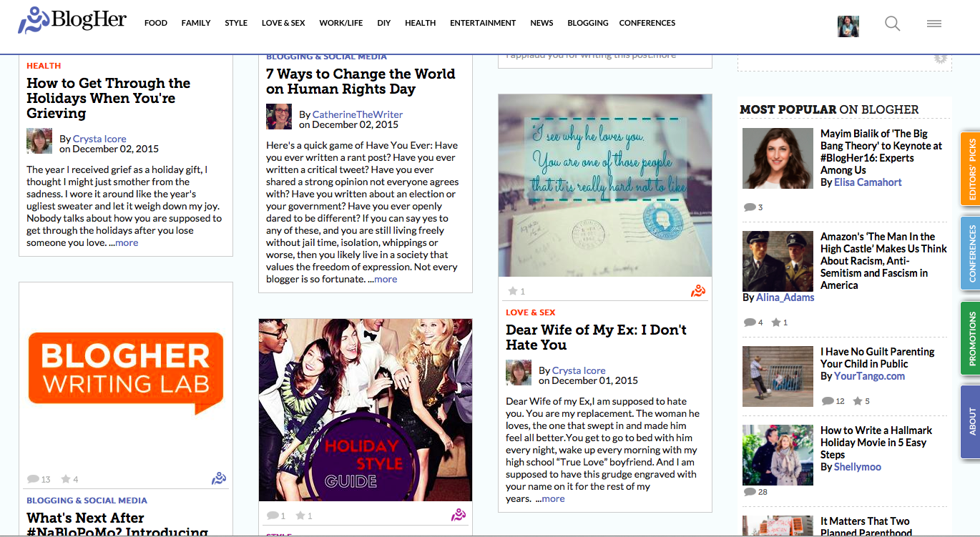Click 'more' link on Dear Wife excerpt
The height and width of the screenshot is (537, 980).
553,498
